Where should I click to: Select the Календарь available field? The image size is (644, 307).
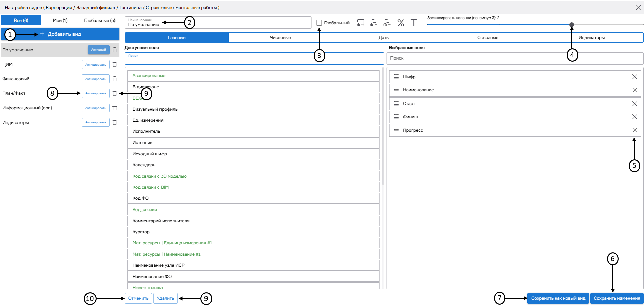(253, 165)
